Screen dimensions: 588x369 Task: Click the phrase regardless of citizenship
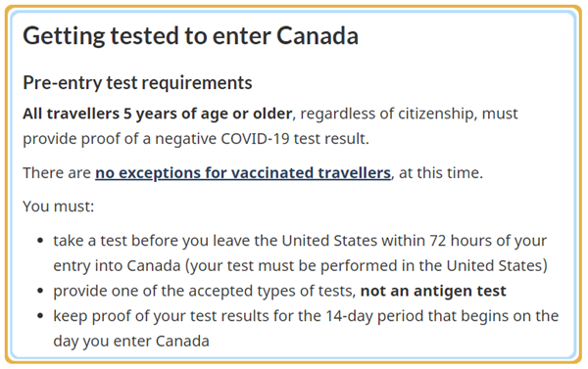(389, 114)
